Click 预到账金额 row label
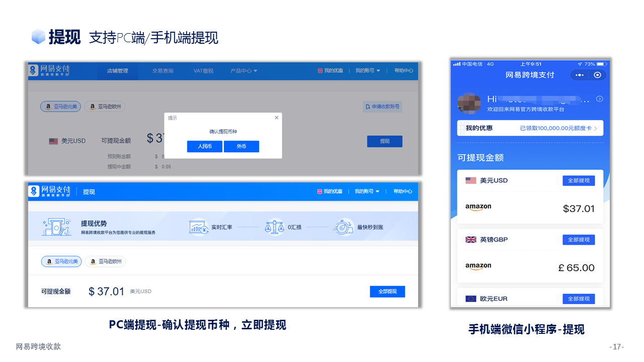 click(x=119, y=156)
